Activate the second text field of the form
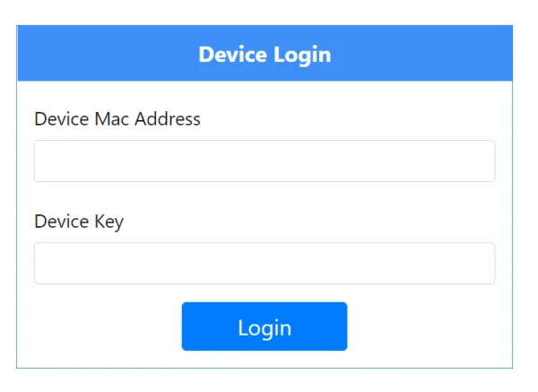Viewport: 538px width, 392px height. pyautogui.click(x=265, y=264)
